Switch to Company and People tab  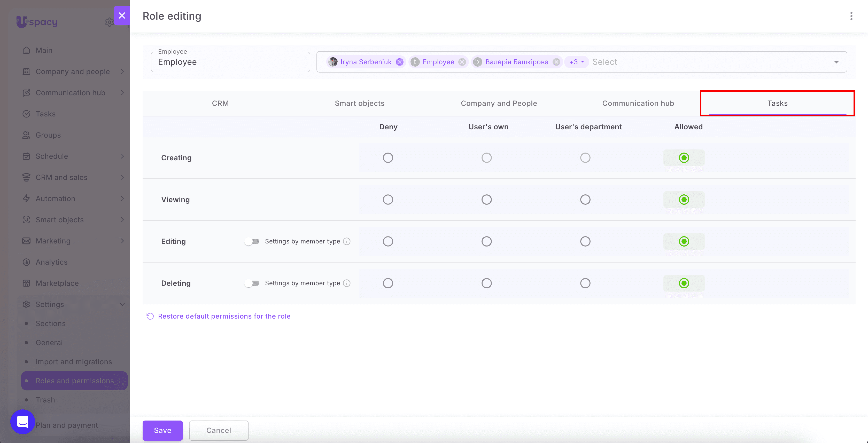[x=499, y=103]
